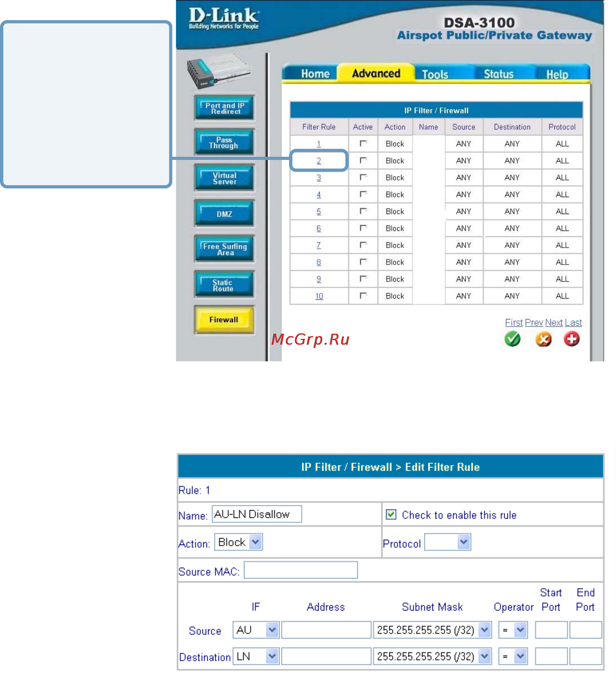Toggle Active checkbox for filter rule 2
The width and height of the screenshot is (616, 678).
pos(363,160)
